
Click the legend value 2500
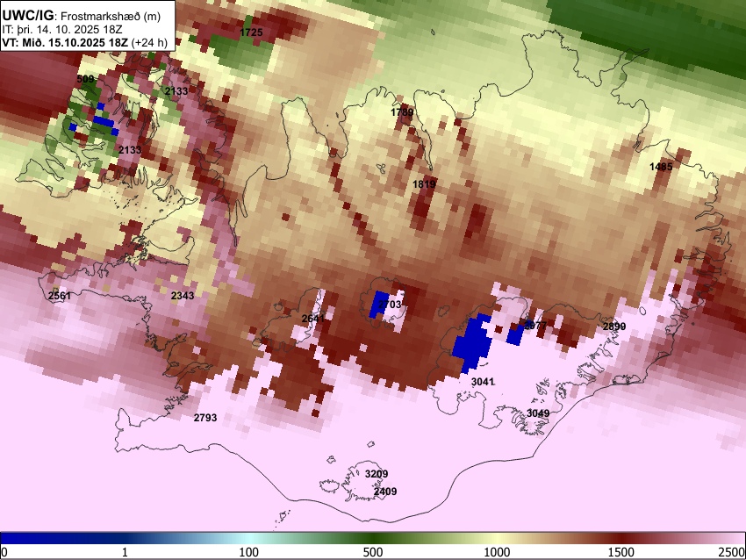pos(732,552)
